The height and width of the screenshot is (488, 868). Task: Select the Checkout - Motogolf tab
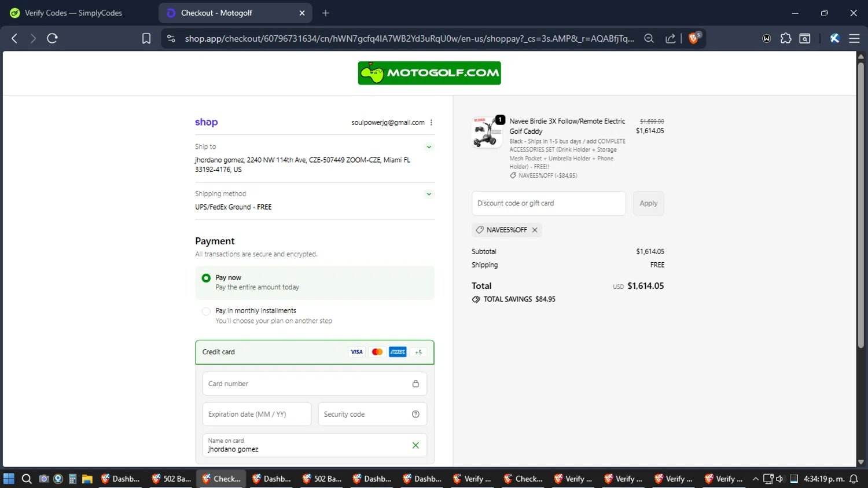coord(234,13)
